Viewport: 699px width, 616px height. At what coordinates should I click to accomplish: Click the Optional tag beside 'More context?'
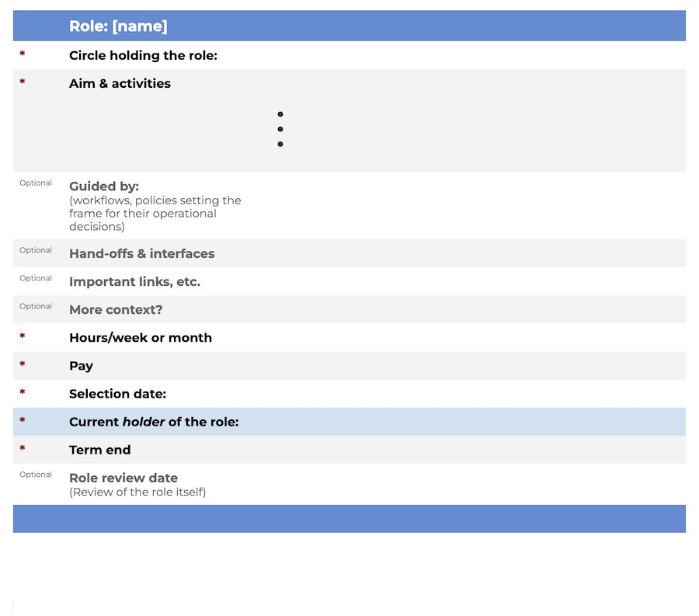tap(36, 306)
